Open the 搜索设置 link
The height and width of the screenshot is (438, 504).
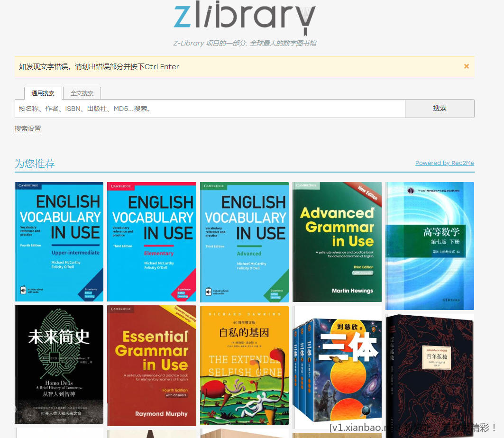click(27, 129)
